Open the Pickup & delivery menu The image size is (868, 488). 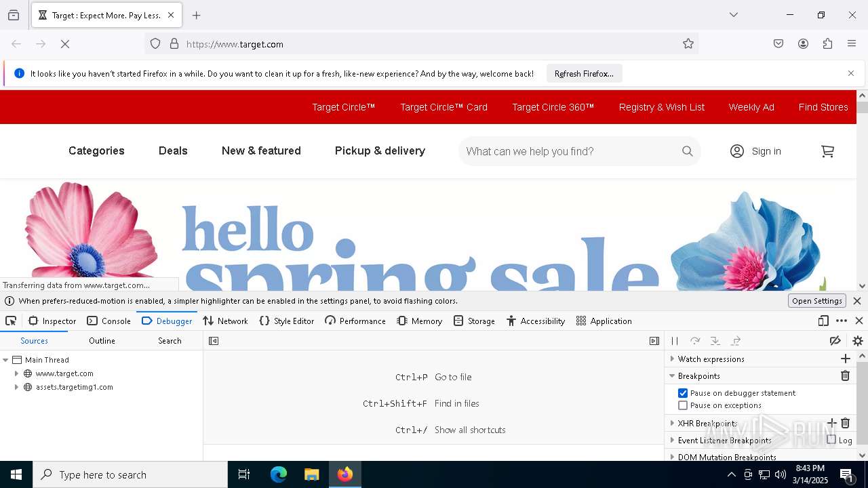[x=380, y=151]
